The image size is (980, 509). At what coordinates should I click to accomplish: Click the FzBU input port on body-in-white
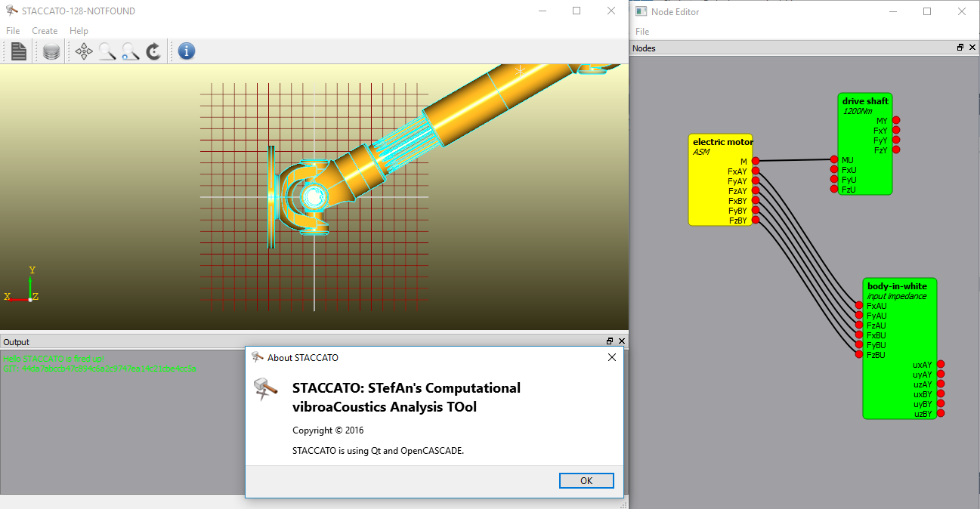pos(859,354)
